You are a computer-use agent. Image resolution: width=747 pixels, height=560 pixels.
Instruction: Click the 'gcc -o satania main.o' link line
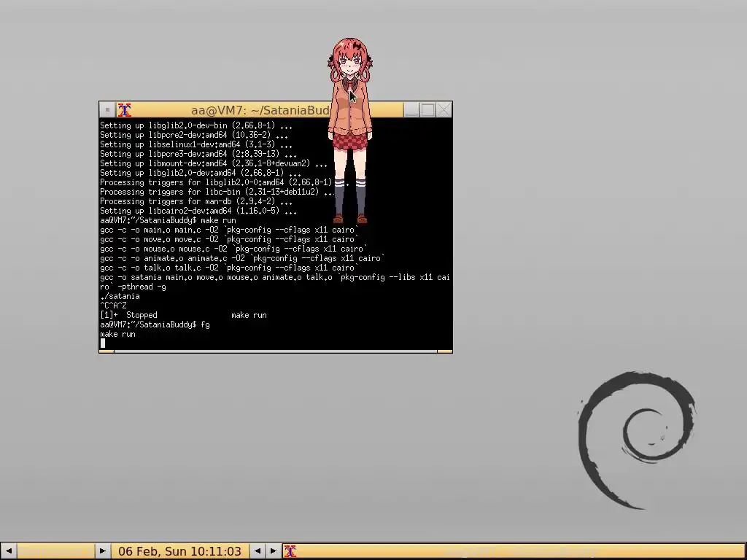(x=275, y=277)
